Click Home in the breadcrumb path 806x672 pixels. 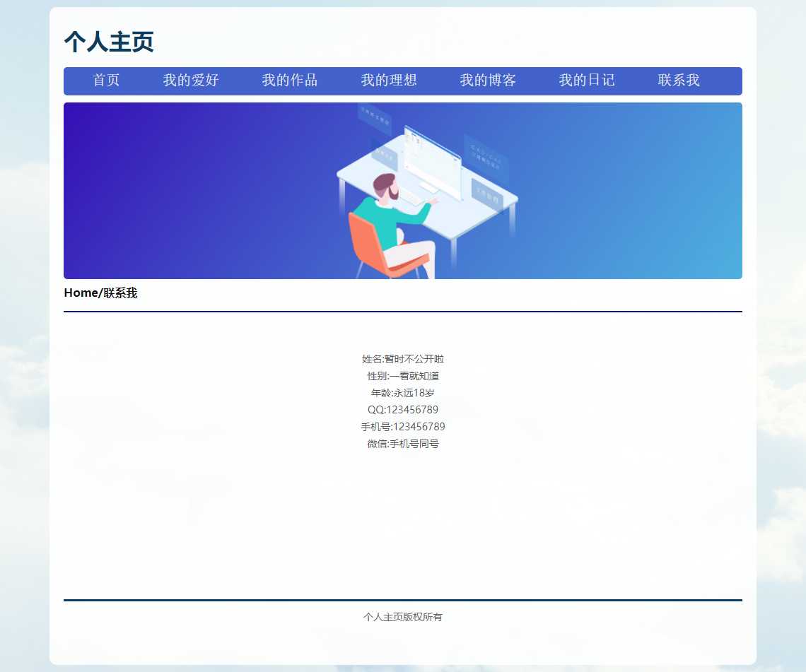coord(80,293)
